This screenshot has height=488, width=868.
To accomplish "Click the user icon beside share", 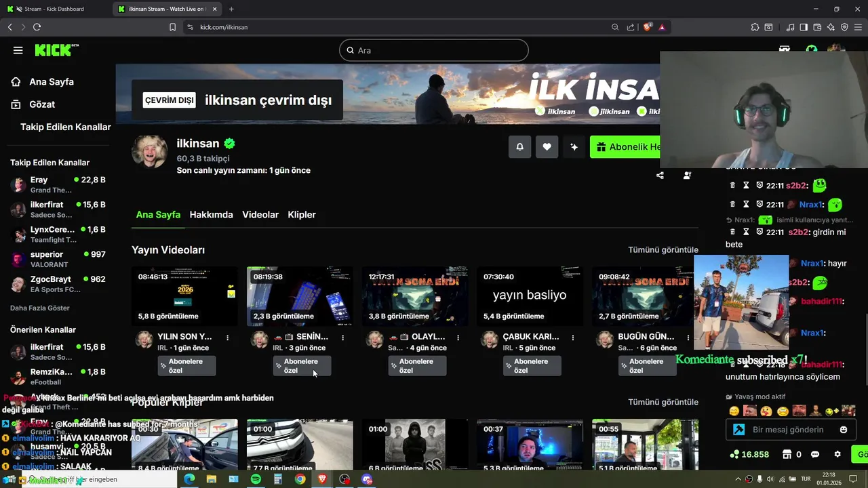I will tap(687, 176).
